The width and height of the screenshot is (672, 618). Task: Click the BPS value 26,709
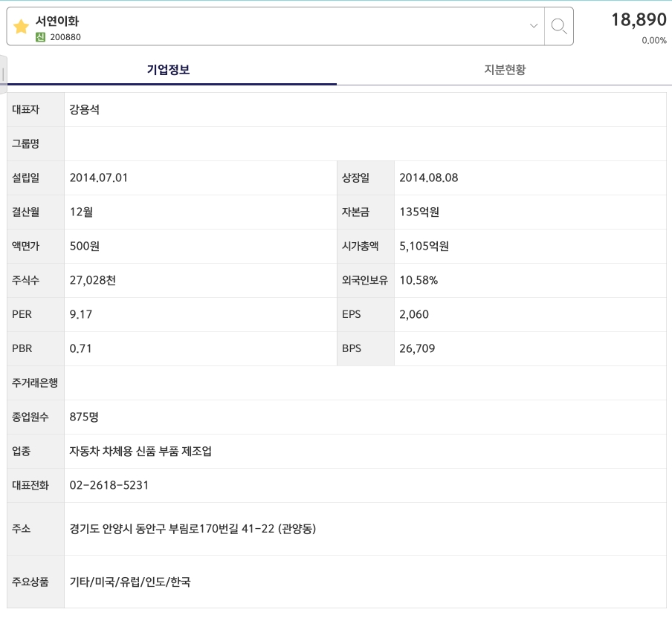pyautogui.click(x=417, y=348)
